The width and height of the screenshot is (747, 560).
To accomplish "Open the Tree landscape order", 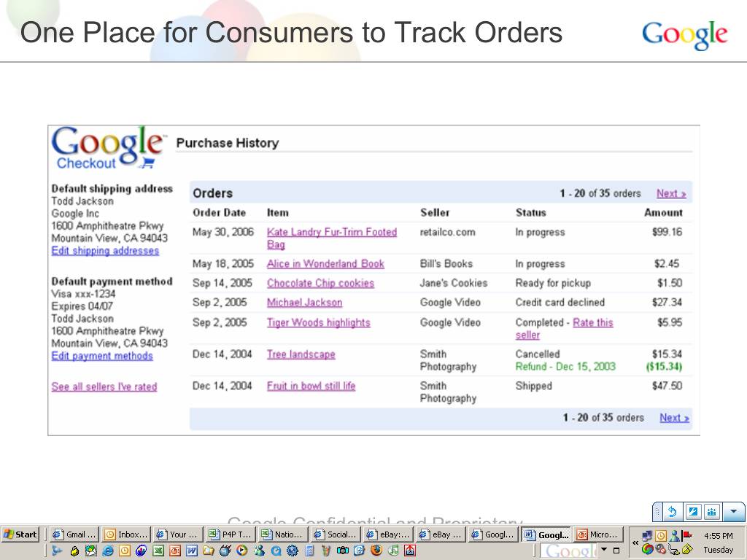I will pyautogui.click(x=301, y=354).
